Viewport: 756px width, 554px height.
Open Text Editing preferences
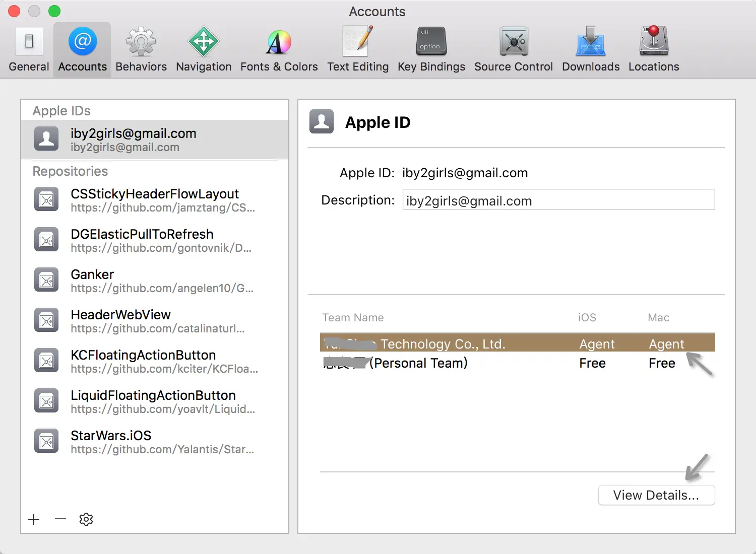[358, 50]
